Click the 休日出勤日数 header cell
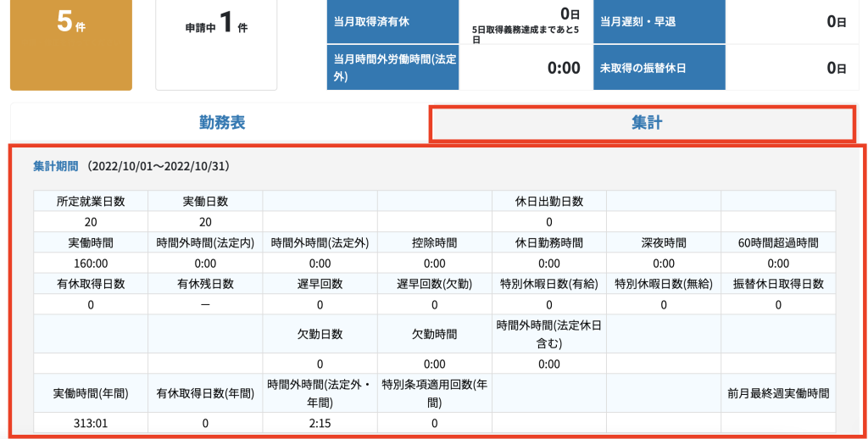Screen dimensions: 868x439 click(x=548, y=201)
